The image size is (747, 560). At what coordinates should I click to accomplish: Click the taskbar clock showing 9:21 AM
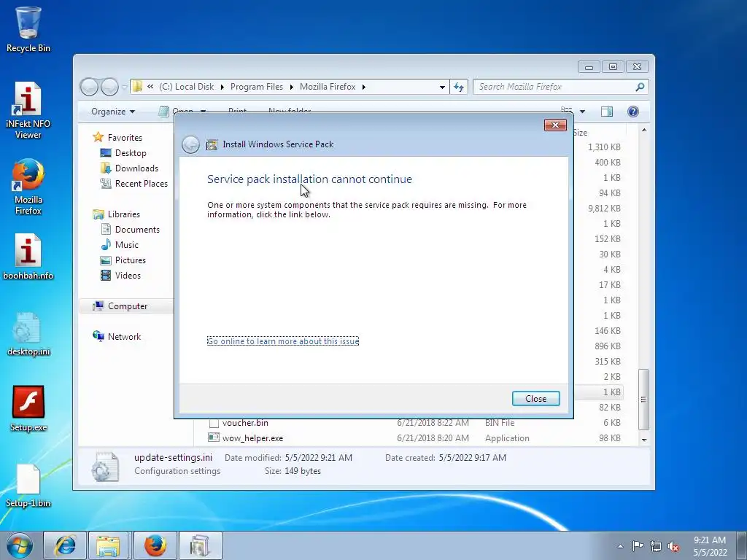[x=710, y=546]
